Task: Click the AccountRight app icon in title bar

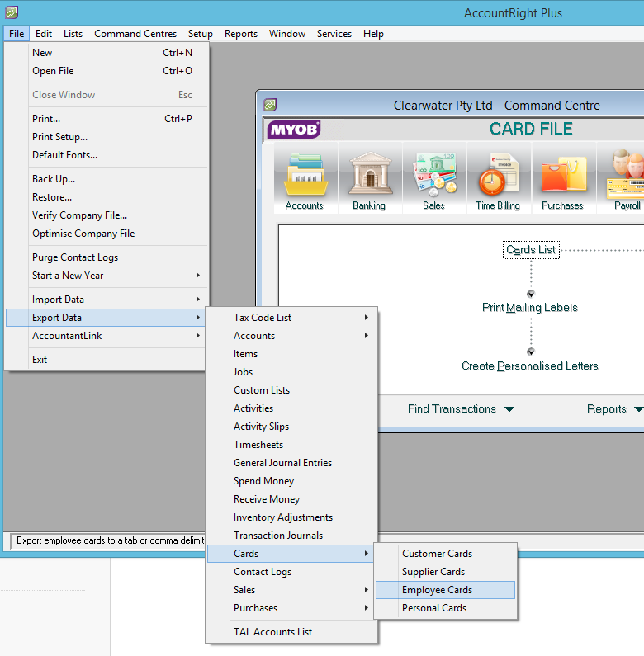Action: click(x=12, y=12)
